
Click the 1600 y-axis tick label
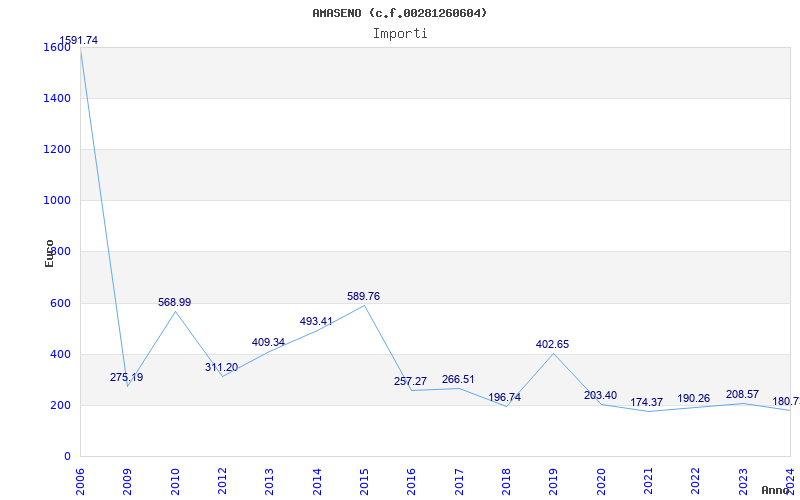click(57, 47)
